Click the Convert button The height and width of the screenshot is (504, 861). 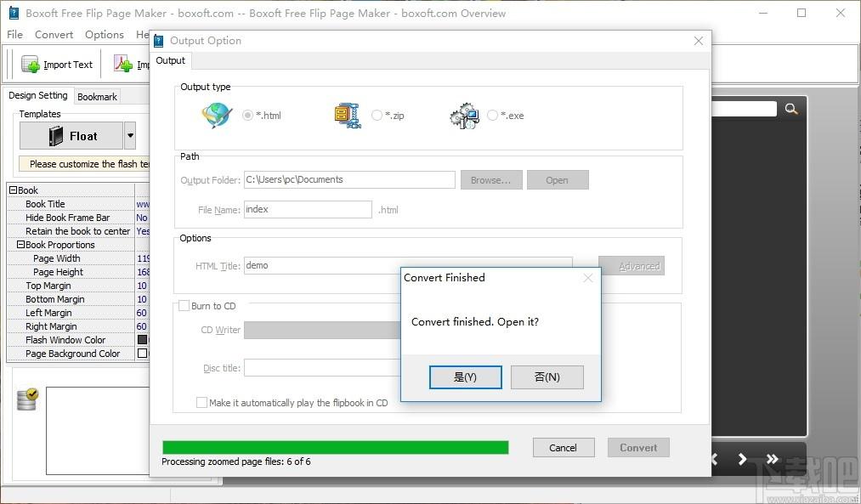pos(638,447)
